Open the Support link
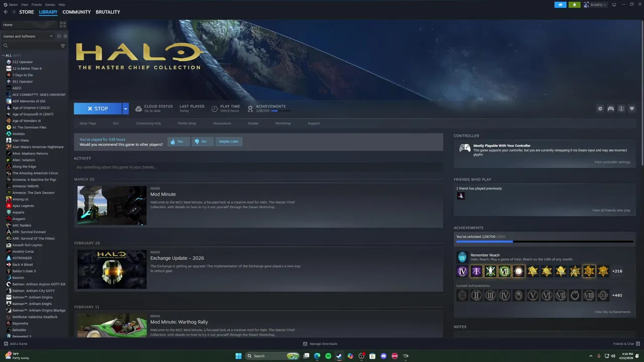The height and width of the screenshot is (362, 644). [313, 123]
